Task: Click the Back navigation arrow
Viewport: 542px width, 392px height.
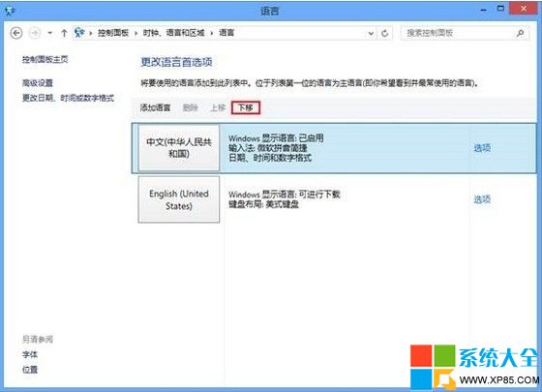Action: tap(16, 33)
